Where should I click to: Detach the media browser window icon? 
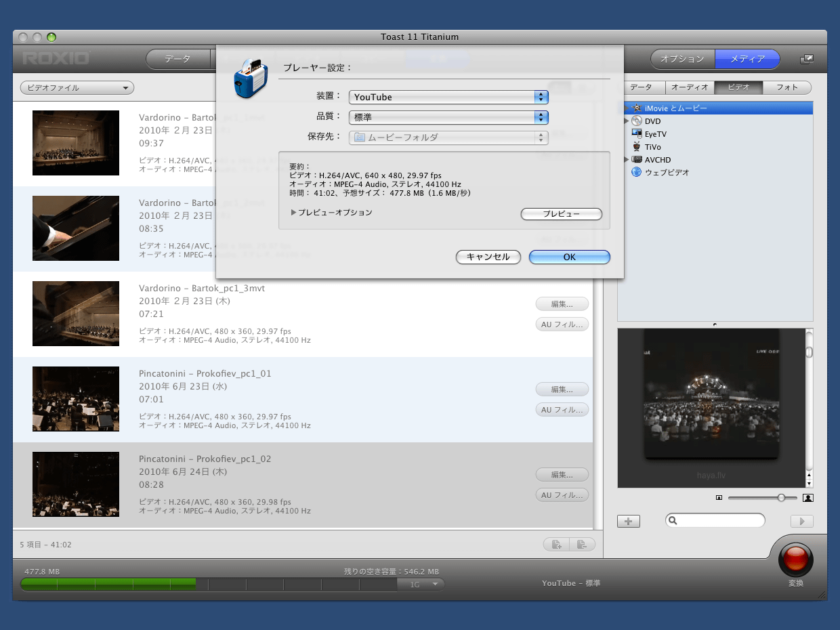point(807,60)
